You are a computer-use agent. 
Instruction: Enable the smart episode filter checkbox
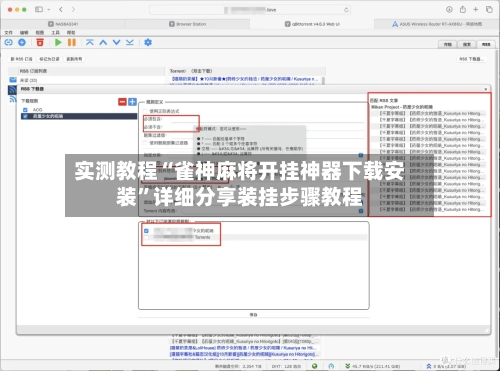(x=145, y=143)
